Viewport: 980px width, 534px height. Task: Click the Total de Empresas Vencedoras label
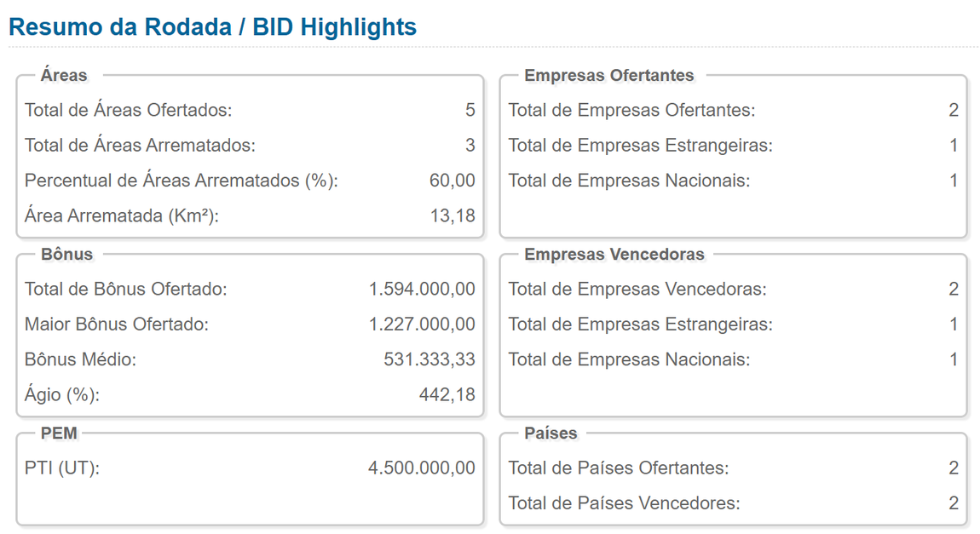pyautogui.click(x=637, y=289)
